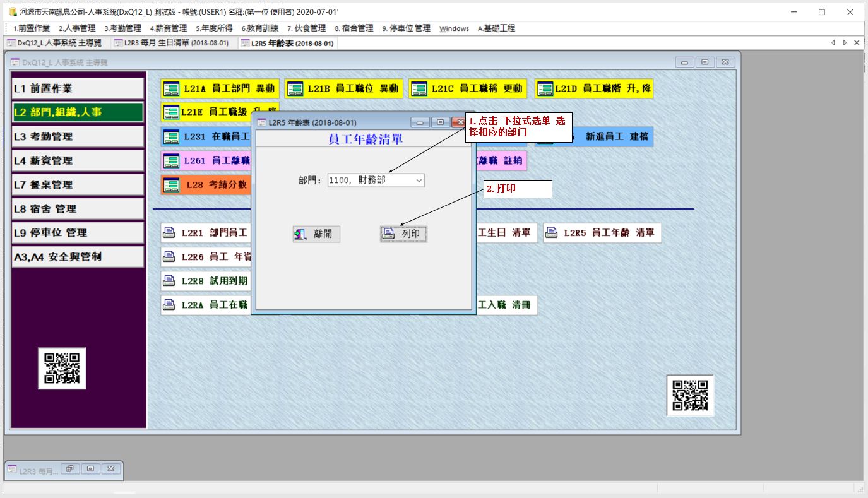The height and width of the screenshot is (498, 868).
Task: Click window icon of DxQ12_L 主導覽 title bar
Action: click(15, 62)
